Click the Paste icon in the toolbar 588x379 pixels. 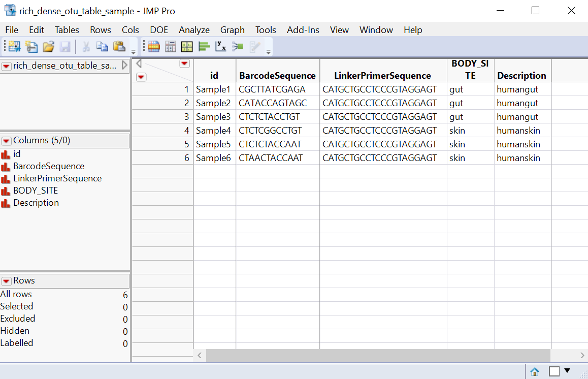click(119, 46)
